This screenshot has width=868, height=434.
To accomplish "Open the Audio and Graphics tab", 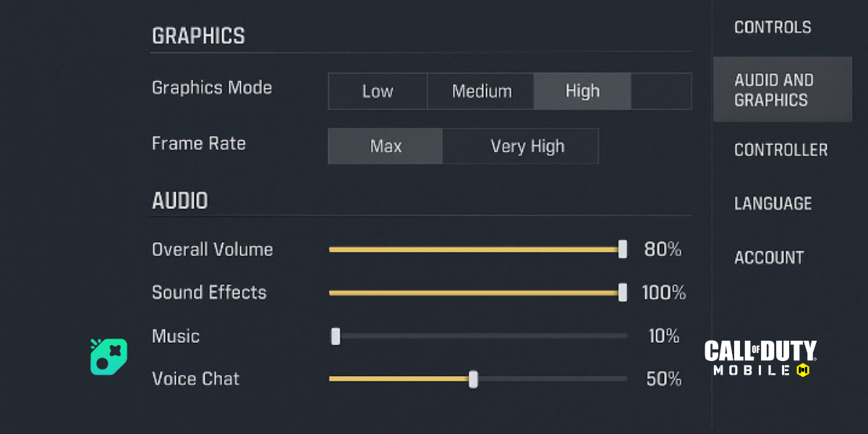I will click(x=782, y=90).
